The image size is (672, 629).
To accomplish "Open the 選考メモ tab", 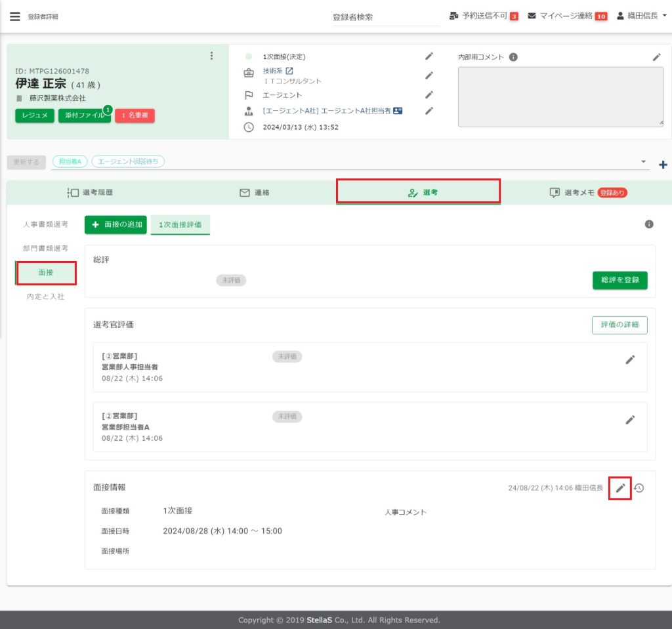I will [587, 193].
